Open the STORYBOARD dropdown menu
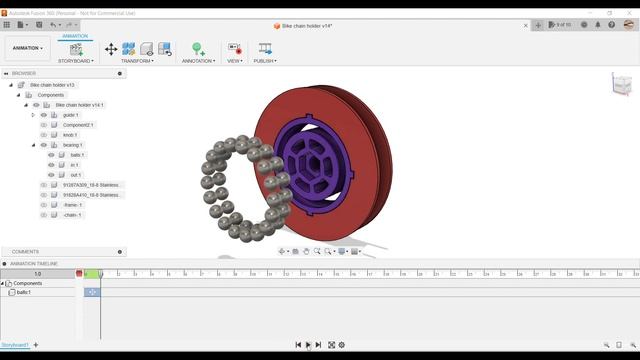The image size is (640, 360). (76, 61)
